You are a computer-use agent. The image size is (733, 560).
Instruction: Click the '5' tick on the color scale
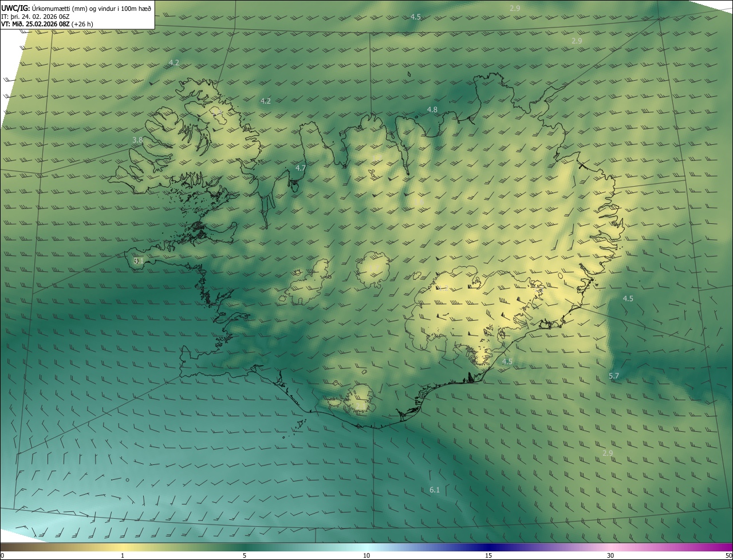point(245,555)
